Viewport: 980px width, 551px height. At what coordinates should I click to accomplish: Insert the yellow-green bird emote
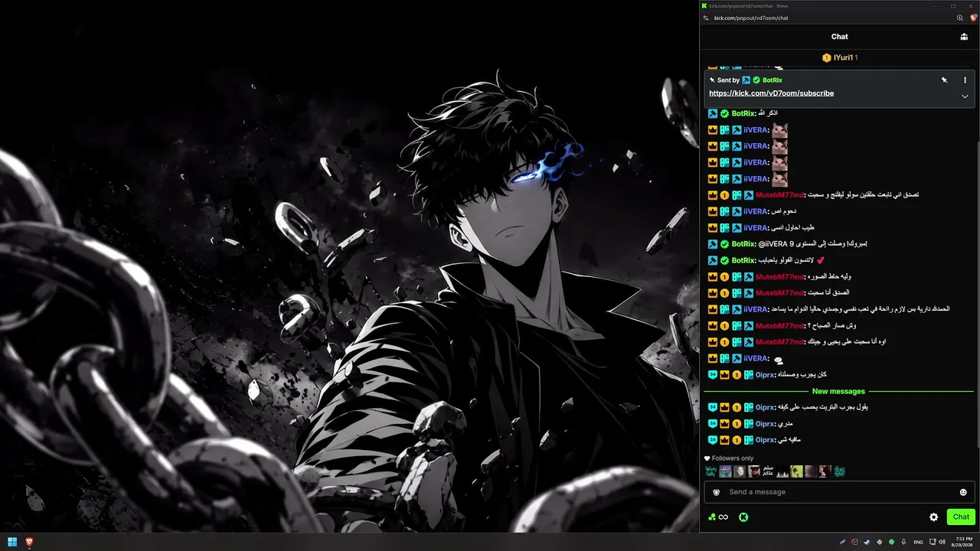[x=796, y=471]
